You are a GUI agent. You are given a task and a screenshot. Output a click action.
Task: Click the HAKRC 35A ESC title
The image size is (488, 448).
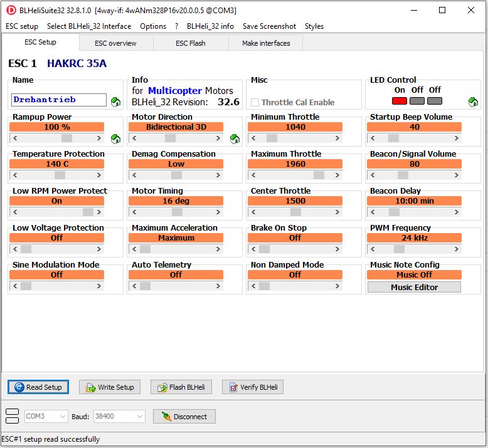click(77, 63)
